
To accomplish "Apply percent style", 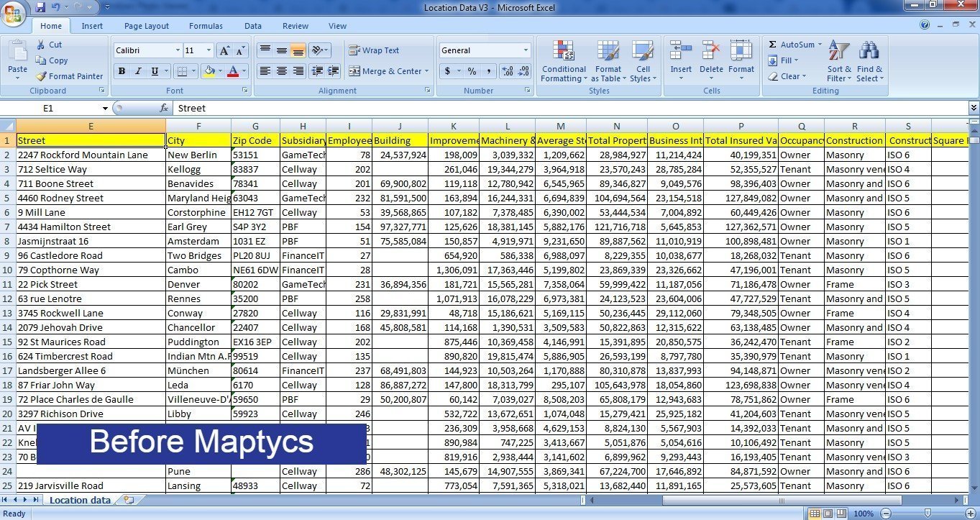I will (x=472, y=71).
